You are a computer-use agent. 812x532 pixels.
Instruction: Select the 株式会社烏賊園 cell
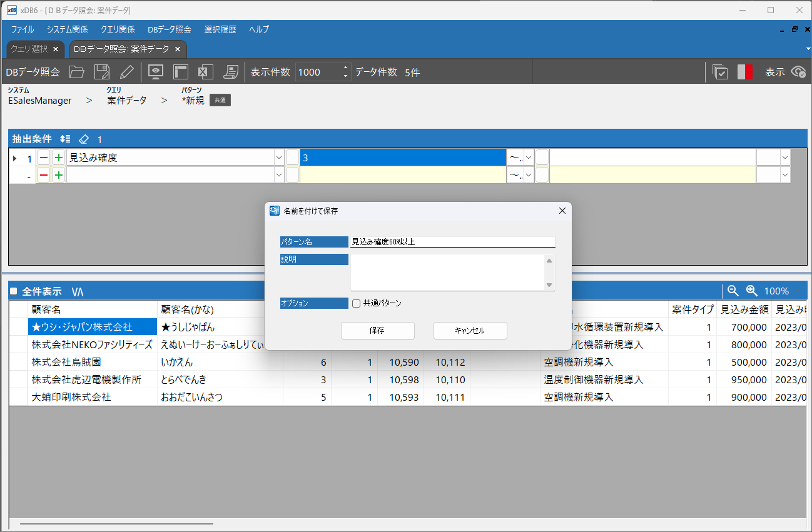(93, 362)
